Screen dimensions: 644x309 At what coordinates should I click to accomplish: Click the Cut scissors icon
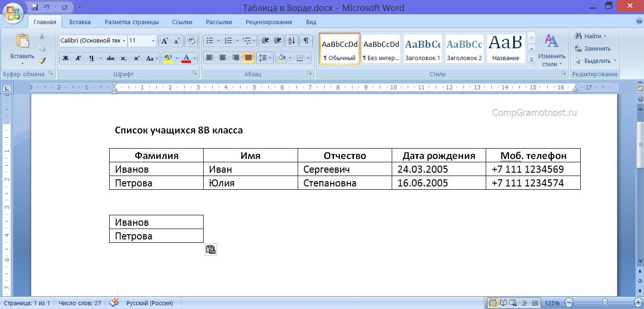(x=42, y=36)
